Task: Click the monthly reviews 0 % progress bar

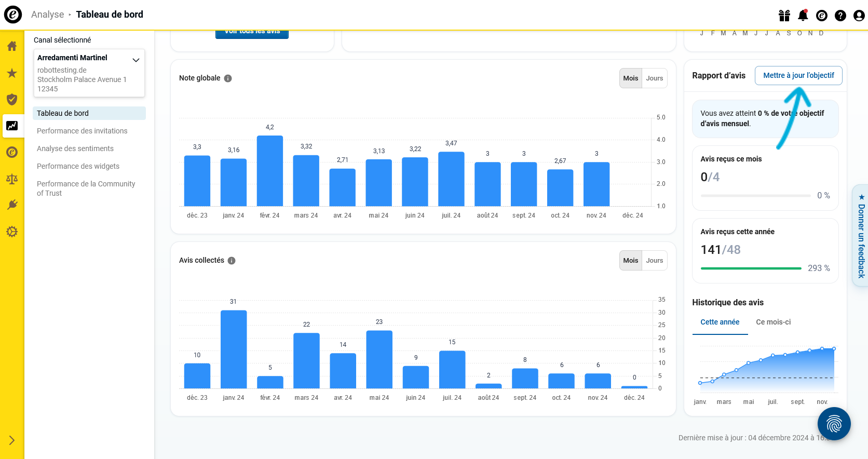Action: pos(755,196)
